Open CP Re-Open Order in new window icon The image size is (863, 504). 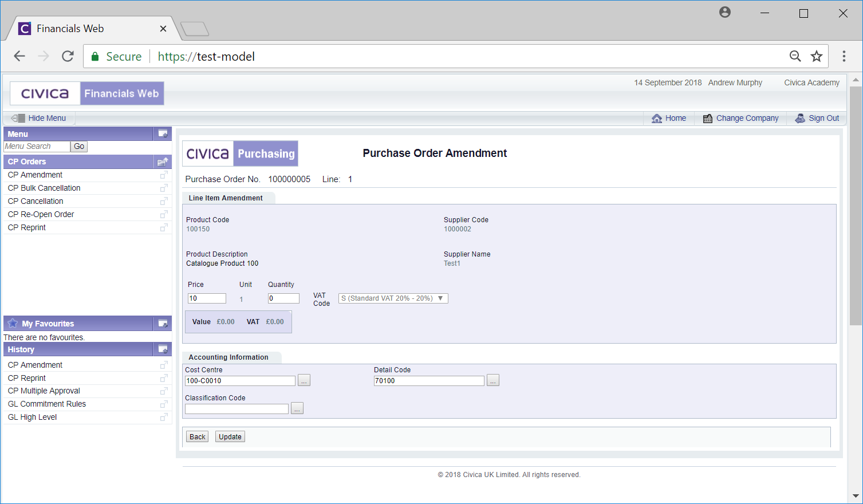(x=164, y=214)
